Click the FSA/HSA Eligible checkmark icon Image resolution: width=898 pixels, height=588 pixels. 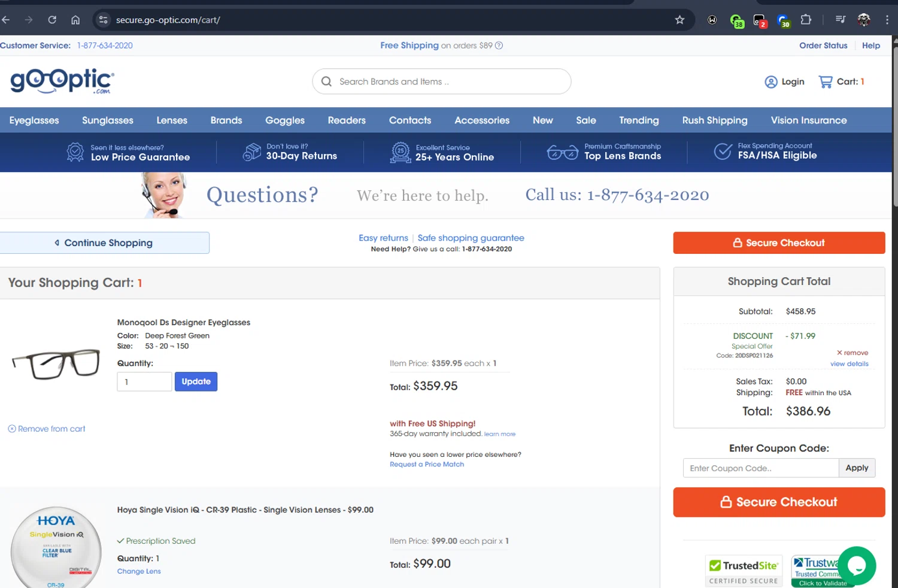tap(723, 151)
